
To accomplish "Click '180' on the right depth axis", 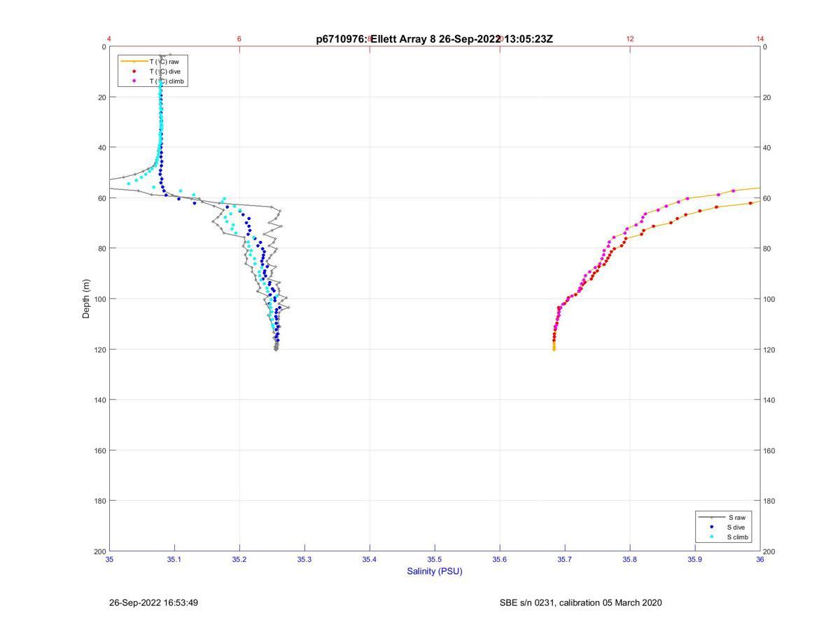I will coord(770,501).
